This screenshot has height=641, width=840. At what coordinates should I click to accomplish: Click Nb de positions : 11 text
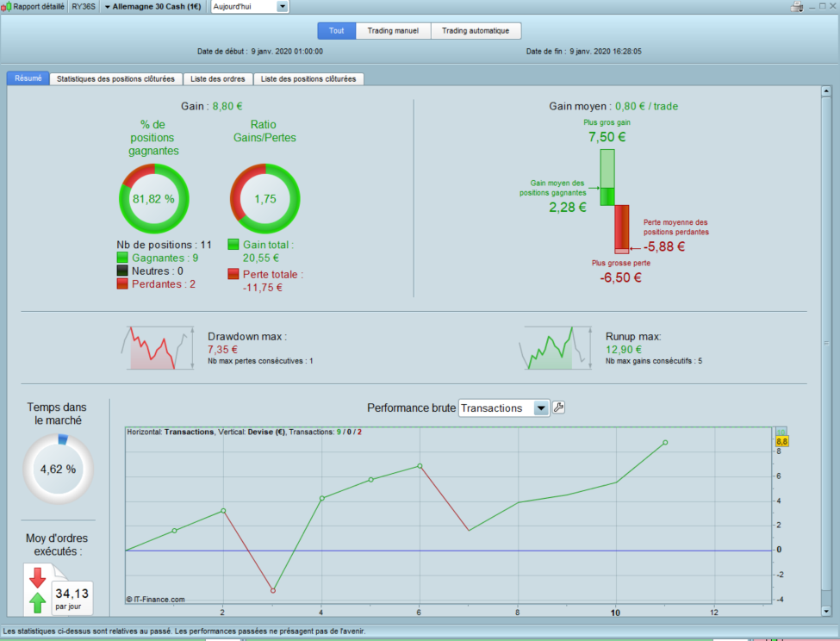[164, 244]
